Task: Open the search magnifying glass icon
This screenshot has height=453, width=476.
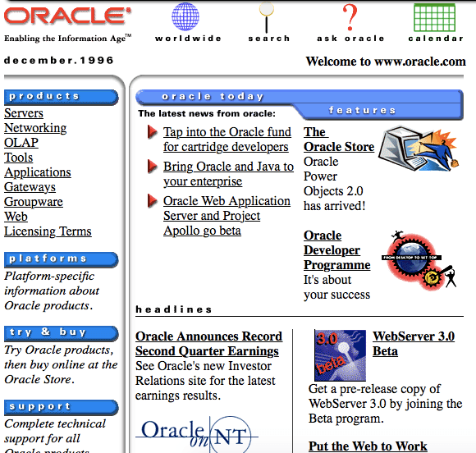Action: [267, 17]
